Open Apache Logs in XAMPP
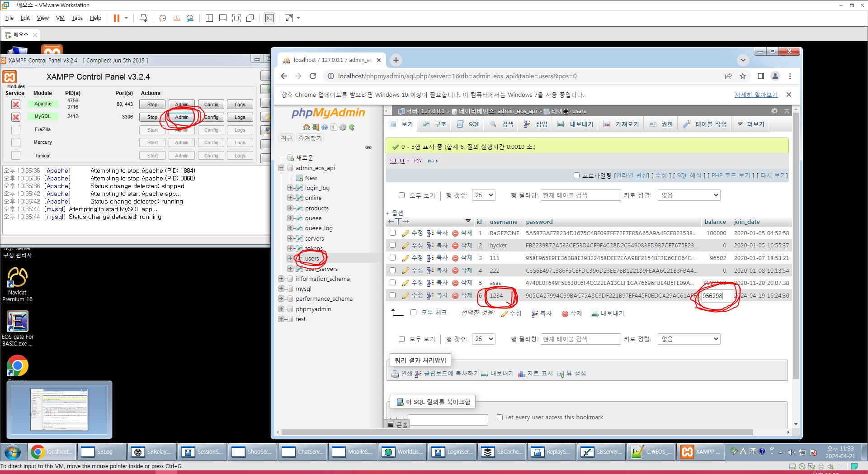 point(240,104)
